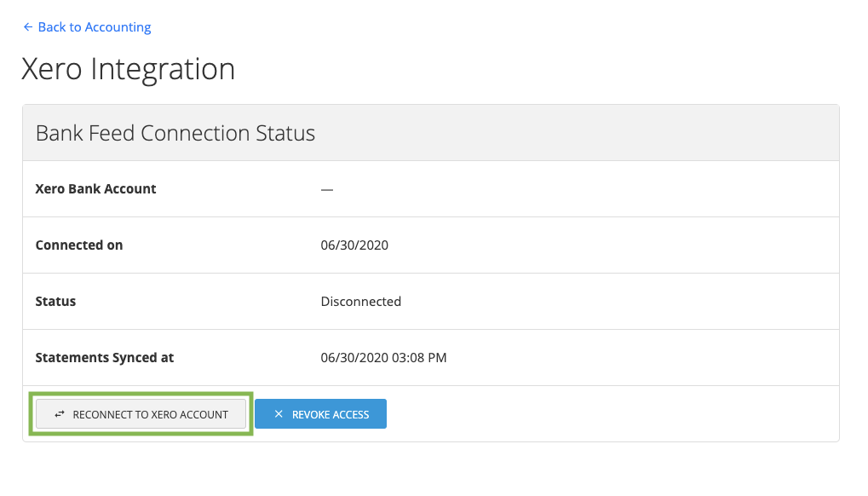Click the dash value for Xero Bank Account
The width and height of the screenshot is (868, 496).
(x=327, y=189)
